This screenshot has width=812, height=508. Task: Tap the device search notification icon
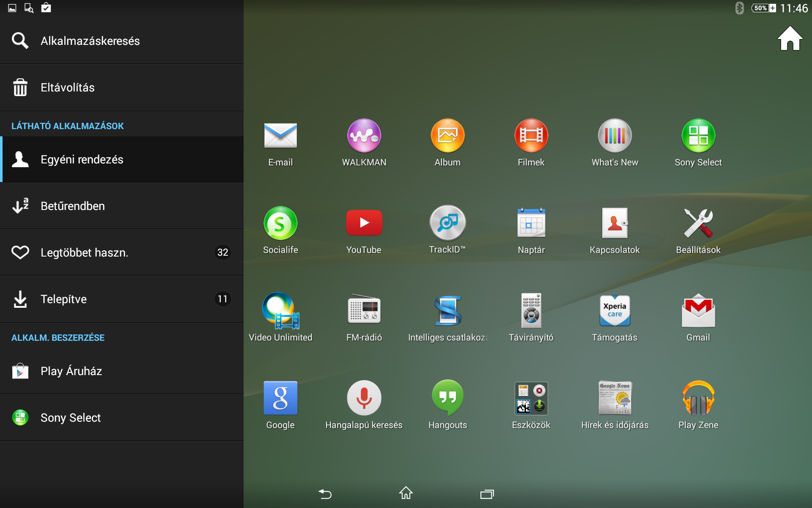(x=29, y=8)
